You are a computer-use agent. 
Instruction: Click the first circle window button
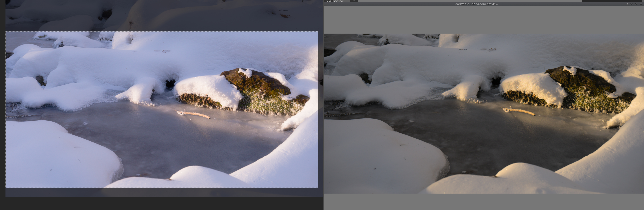coord(631,4)
